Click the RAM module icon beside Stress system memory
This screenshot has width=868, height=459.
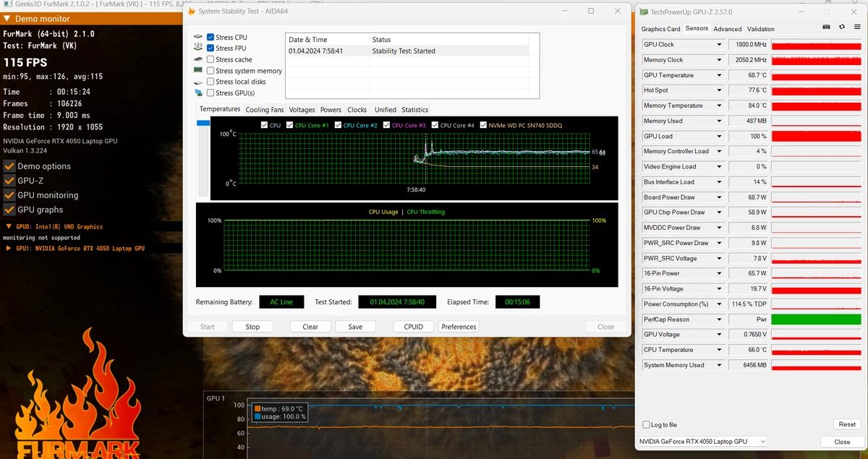tap(198, 71)
